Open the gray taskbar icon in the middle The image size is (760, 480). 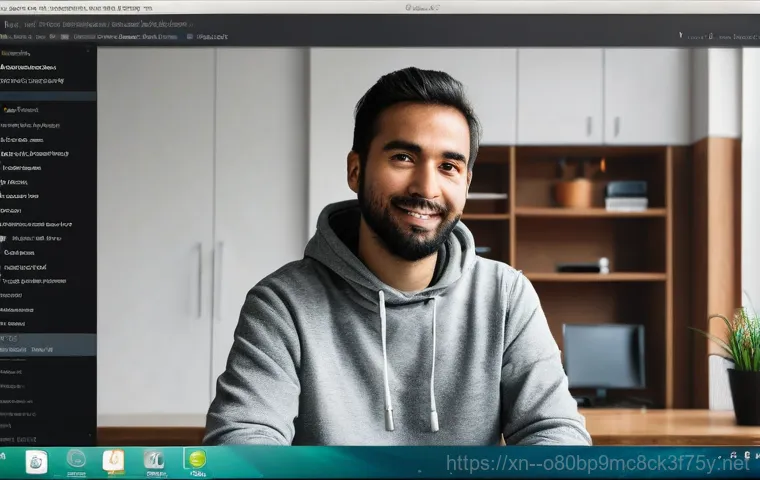154,460
